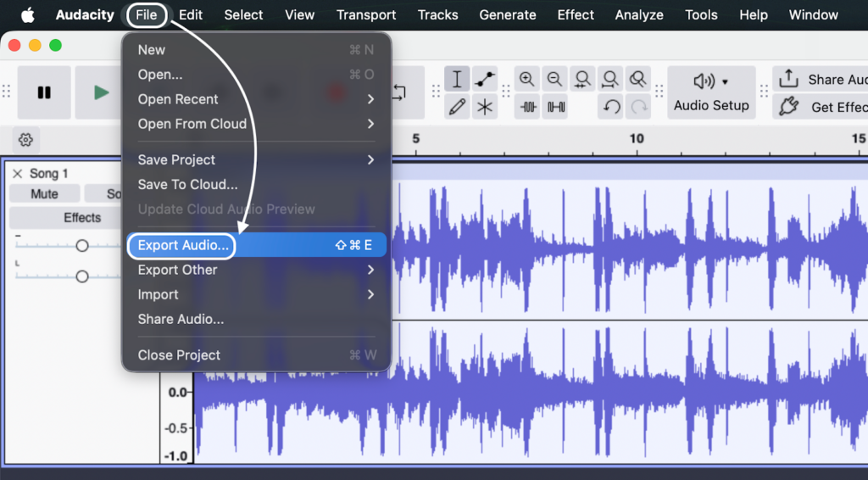Mute the Song 1 track

coord(44,193)
